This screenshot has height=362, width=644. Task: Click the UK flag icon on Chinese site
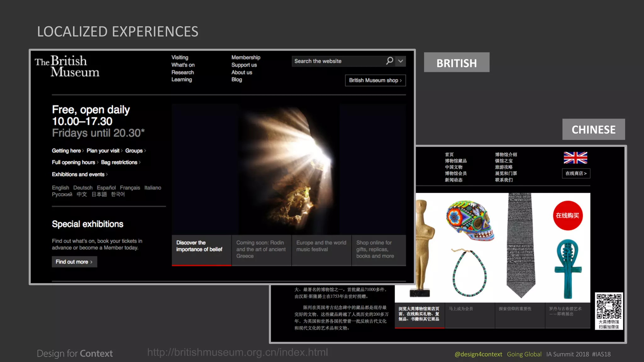[x=575, y=158]
